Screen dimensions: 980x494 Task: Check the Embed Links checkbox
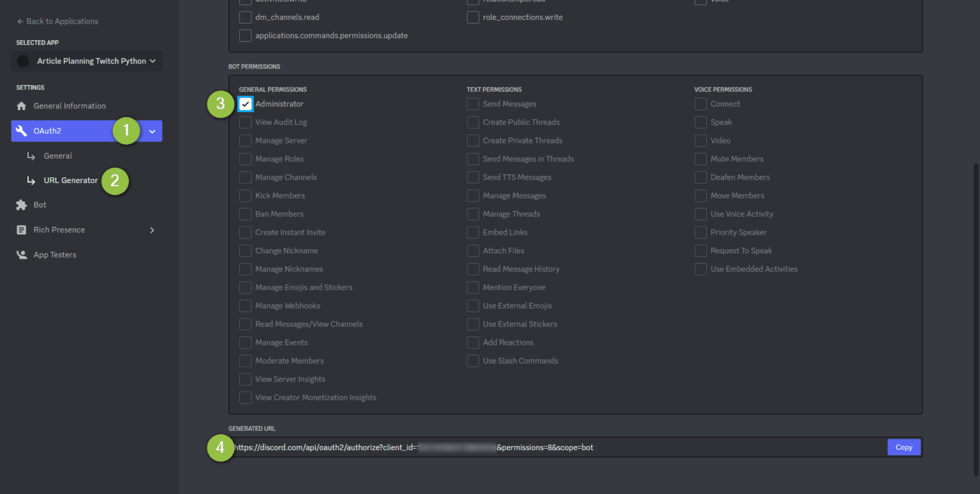[x=473, y=233]
